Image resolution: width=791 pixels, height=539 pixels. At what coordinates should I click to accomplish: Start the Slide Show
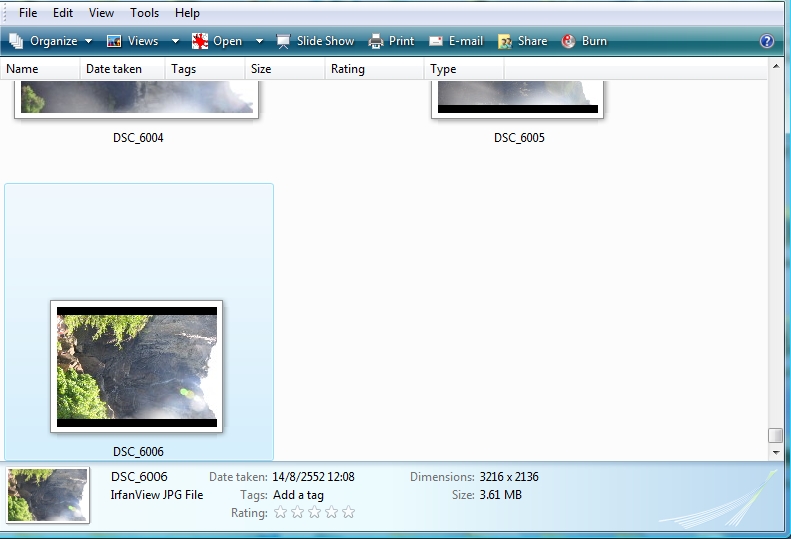coord(315,41)
